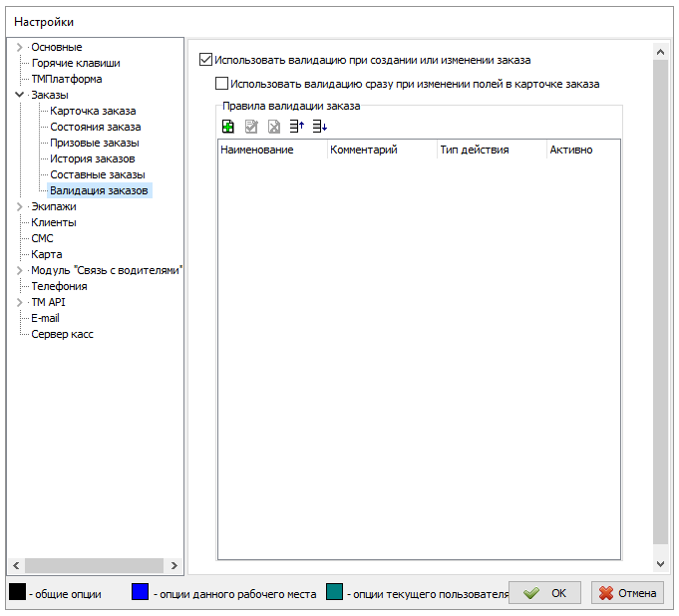Move the rule down with the arrow icon
This screenshot has height=616, width=679.
click(319, 127)
